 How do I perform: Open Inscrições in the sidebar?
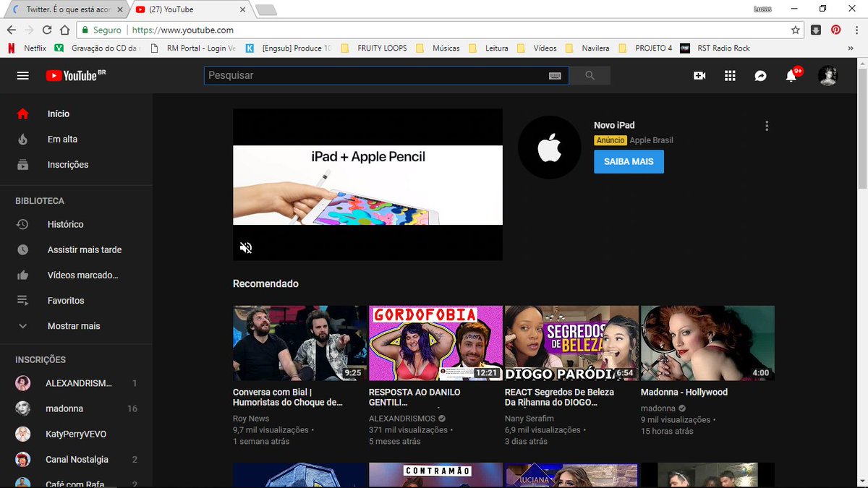coord(76,164)
